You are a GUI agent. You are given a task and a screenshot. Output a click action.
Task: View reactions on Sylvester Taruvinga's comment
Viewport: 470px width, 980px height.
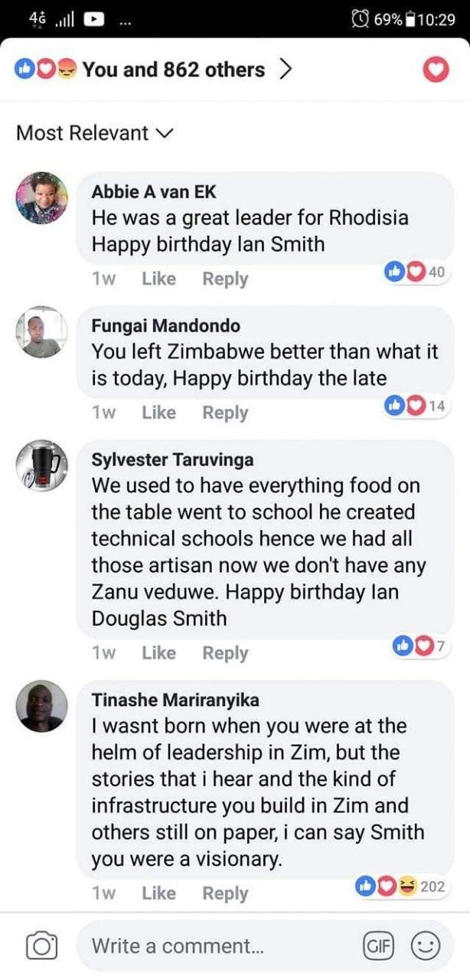pos(422,645)
